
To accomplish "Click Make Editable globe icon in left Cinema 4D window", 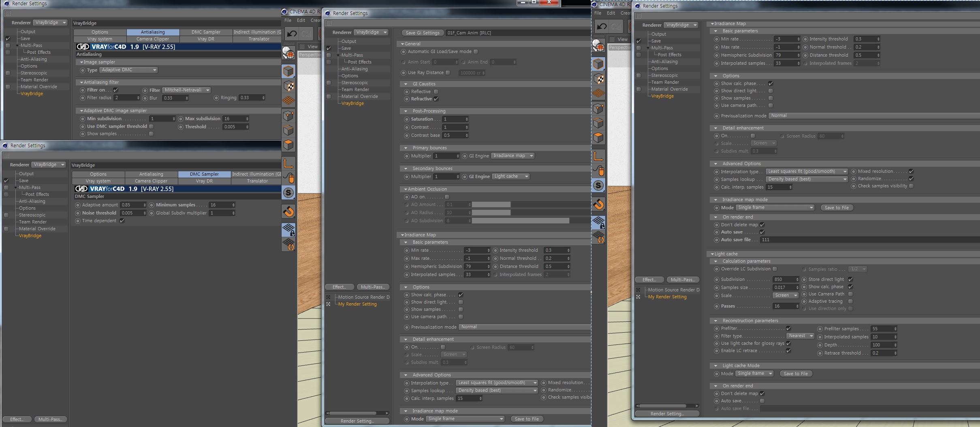I will [288, 53].
